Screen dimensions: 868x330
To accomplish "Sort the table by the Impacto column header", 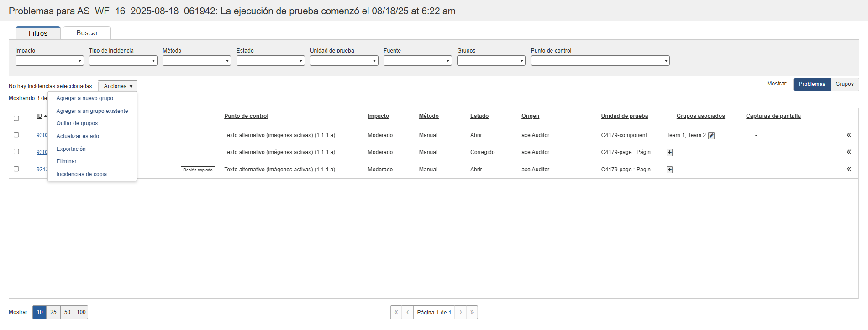I will 378,116.
